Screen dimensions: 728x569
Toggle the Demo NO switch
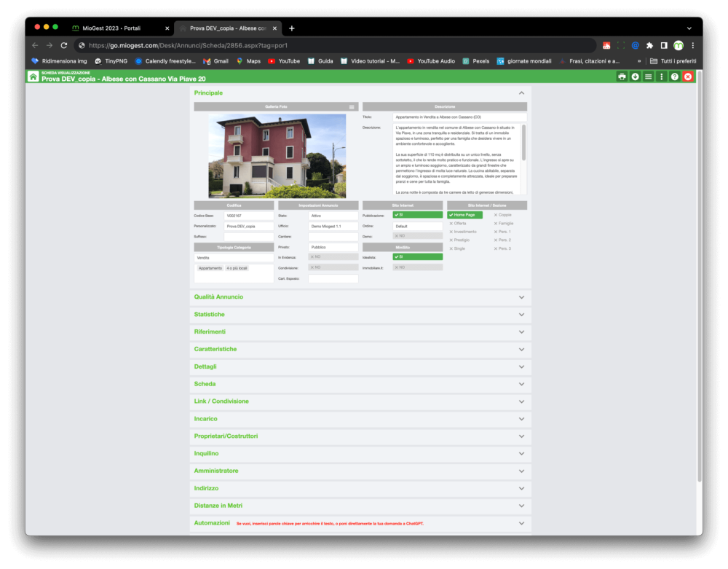click(417, 236)
